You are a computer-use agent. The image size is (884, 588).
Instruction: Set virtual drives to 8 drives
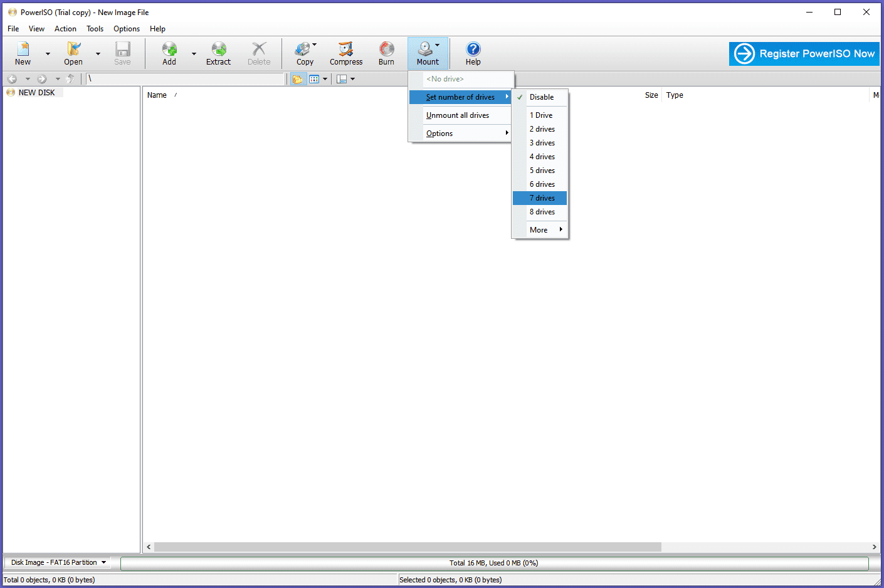tap(540, 212)
